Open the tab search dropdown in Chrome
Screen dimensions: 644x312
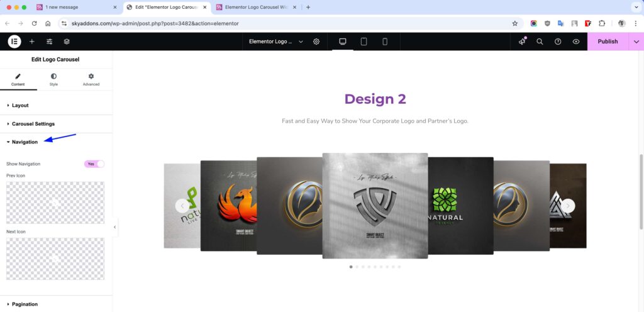click(x=635, y=7)
